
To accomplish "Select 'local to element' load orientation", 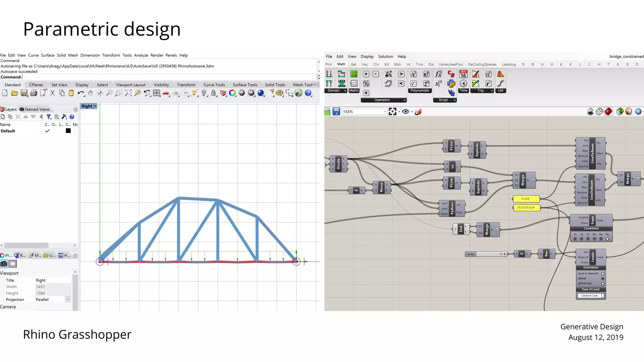I will click(603, 274).
